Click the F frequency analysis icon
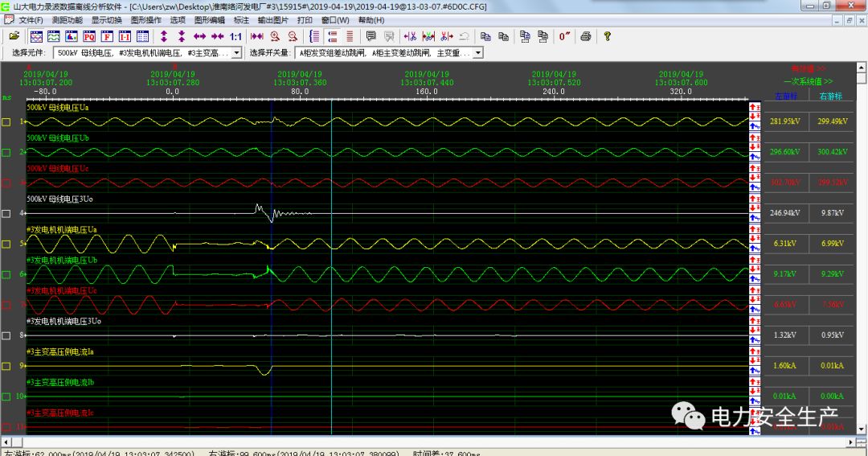 click(107, 36)
